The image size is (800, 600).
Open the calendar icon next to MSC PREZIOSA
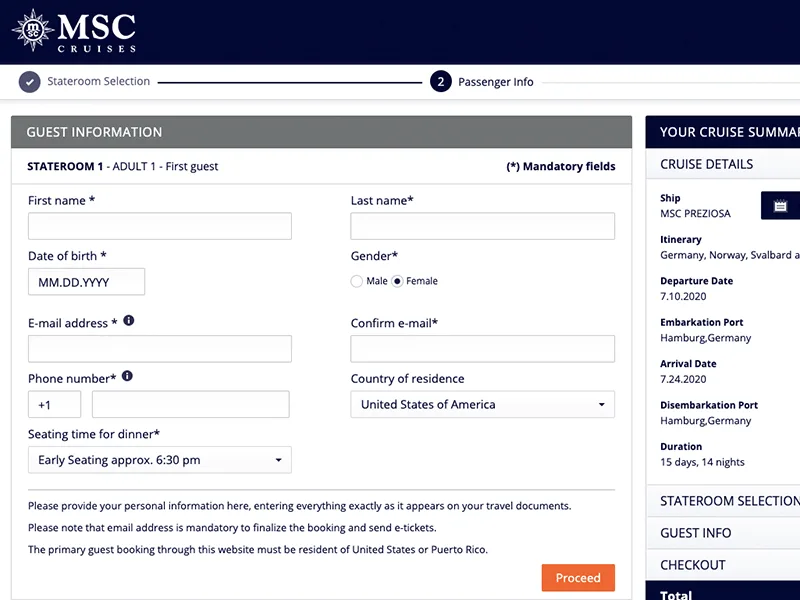(x=780, y=205)
